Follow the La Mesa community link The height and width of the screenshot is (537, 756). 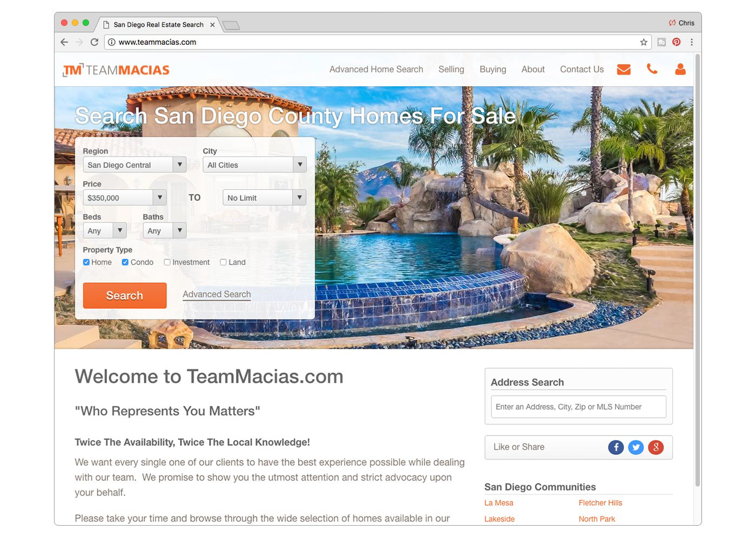pos(498,502)
